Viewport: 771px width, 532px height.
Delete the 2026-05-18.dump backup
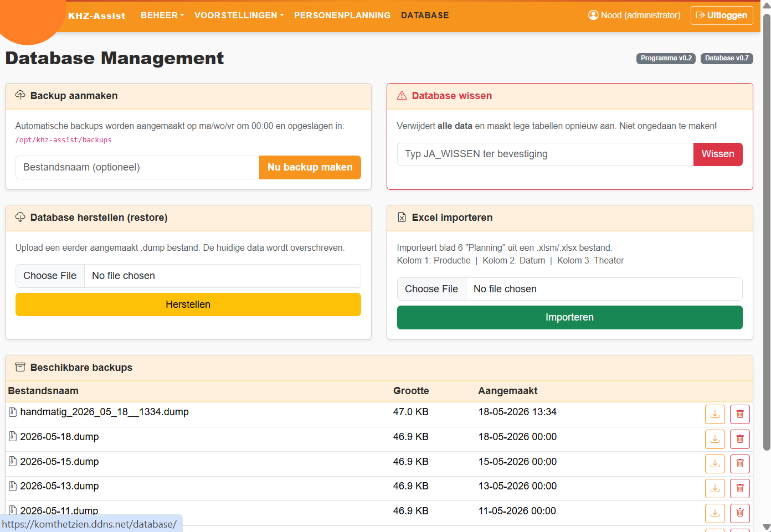point(740,439)
